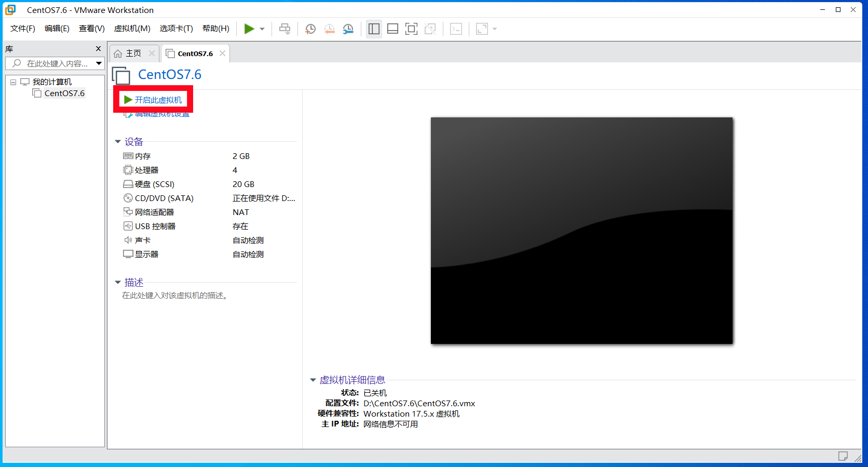Click the 声卡 sound card icon
Image resolution: width=868 pixels, height=467 pixels.
128,240
